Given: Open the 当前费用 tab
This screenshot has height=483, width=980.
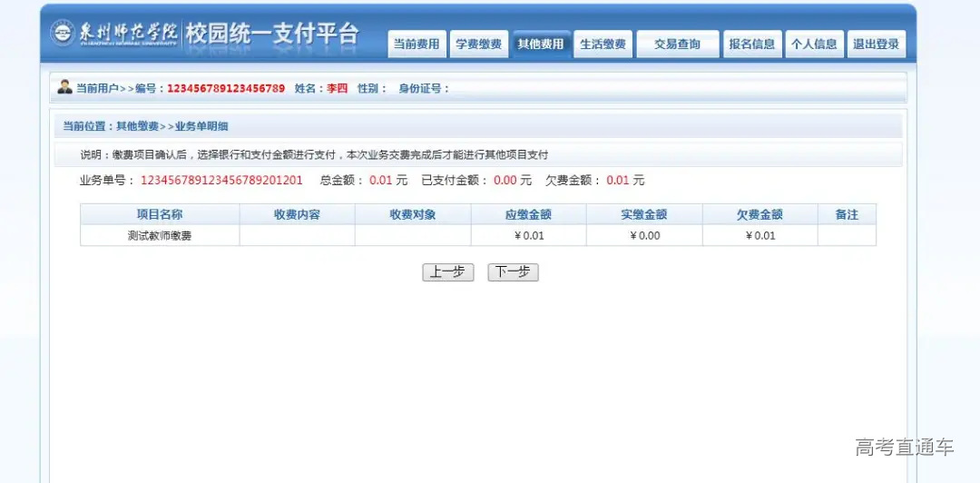Looking at the screenshot, I should (x=416, y=44).
